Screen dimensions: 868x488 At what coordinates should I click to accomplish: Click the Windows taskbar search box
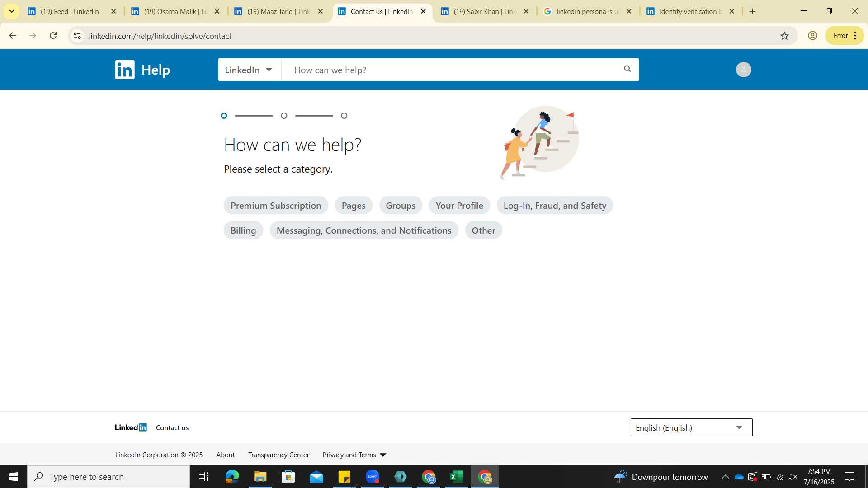coord(108,477)
